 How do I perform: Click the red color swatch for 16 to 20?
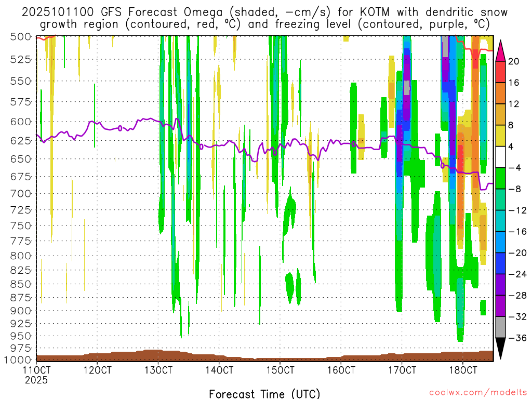[500, 72]
